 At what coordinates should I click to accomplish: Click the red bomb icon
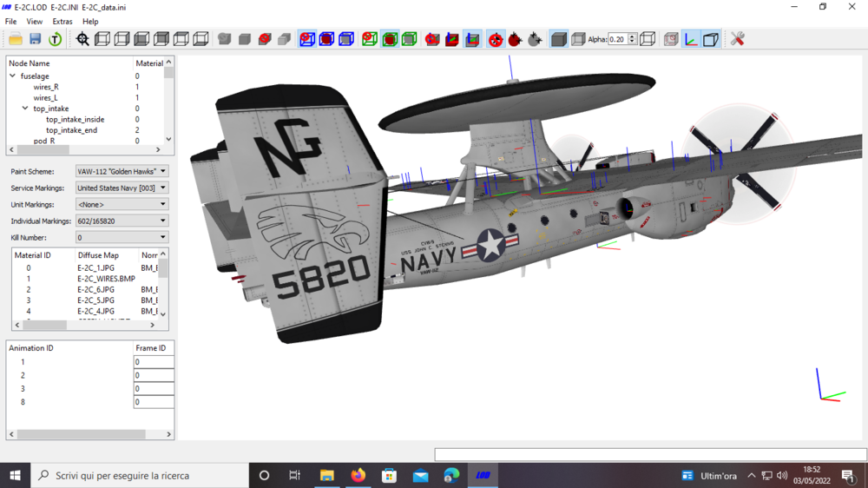click(515, 39)
